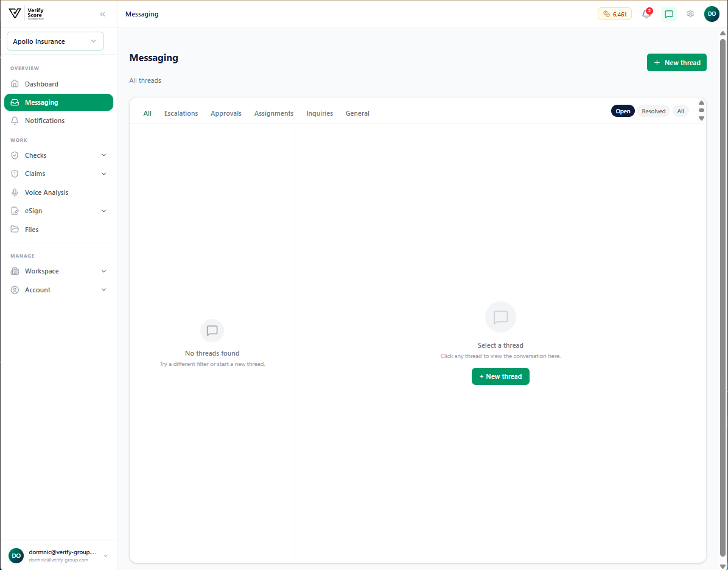Image resolution: width=728 pixels, height=570 pixels.
Task: Collapse the sidebar with double-chevron icon
Action: [103, 15]
